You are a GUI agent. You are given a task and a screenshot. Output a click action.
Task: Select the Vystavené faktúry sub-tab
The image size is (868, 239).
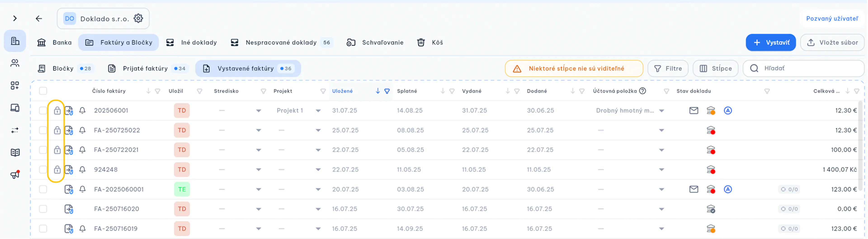[x=248, y=69]
